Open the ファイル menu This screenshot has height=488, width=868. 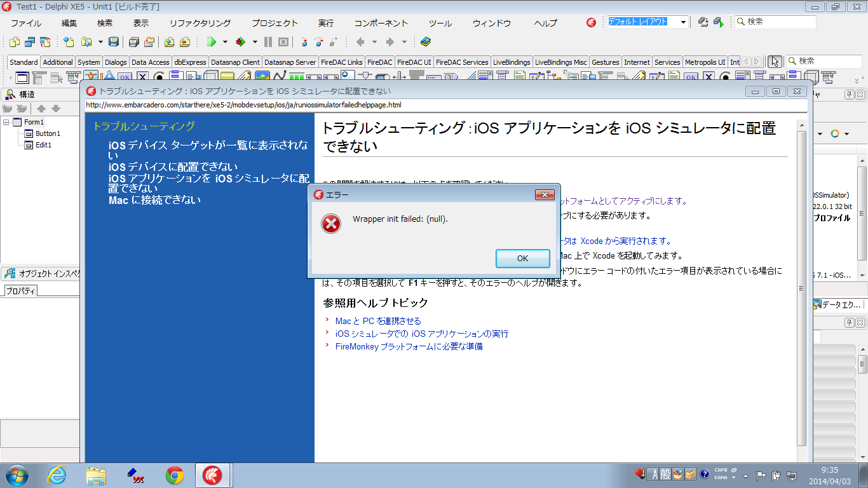pyautogui.click(x=26, y=23)
